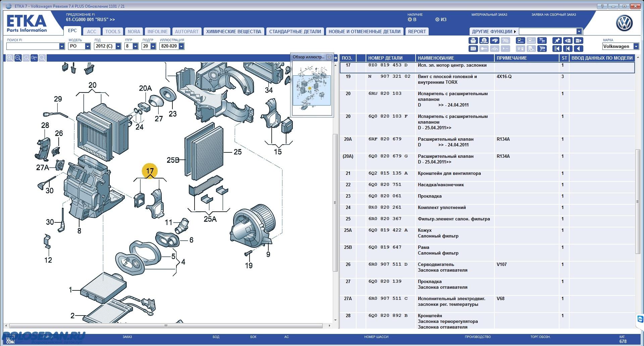Open the REPORT tab
This screenshot has width=644, height=346.
click(x=417, y=31)
